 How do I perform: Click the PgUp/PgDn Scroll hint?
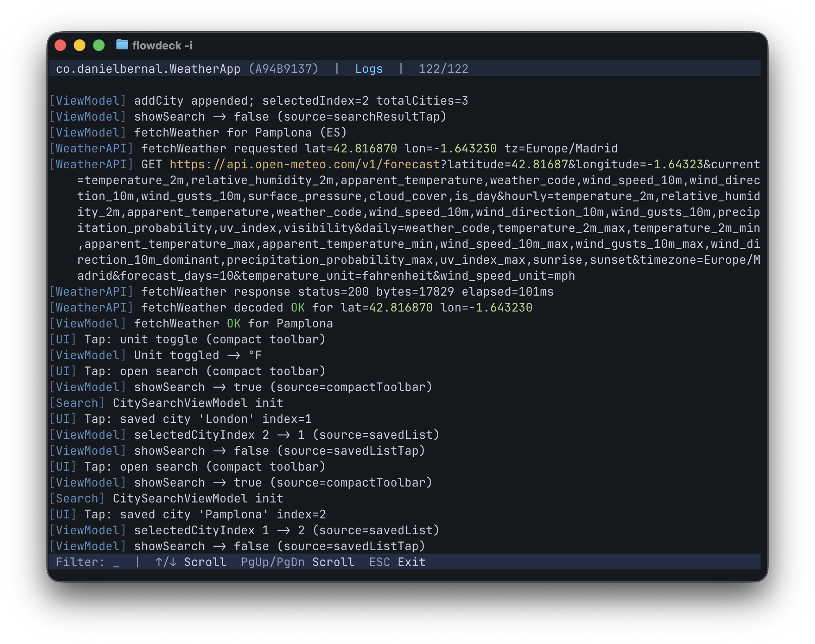pos(297,562)
